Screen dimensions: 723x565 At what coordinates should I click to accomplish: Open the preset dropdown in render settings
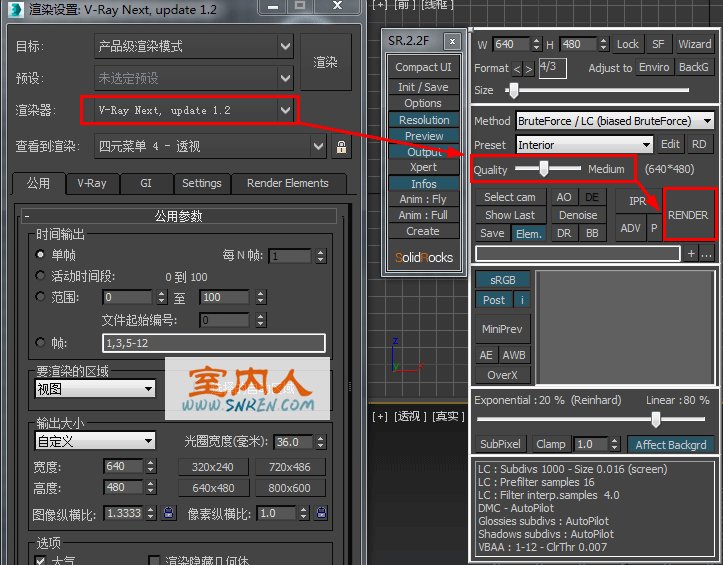[x=194, y=78]
